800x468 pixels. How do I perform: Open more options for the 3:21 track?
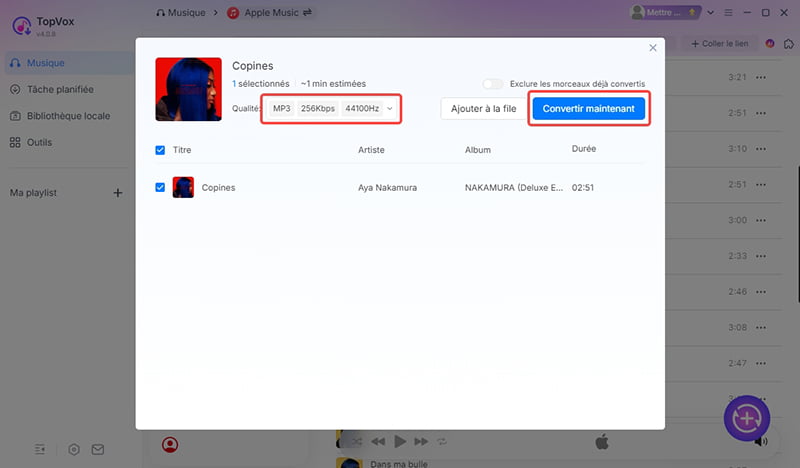click(761, 78)
